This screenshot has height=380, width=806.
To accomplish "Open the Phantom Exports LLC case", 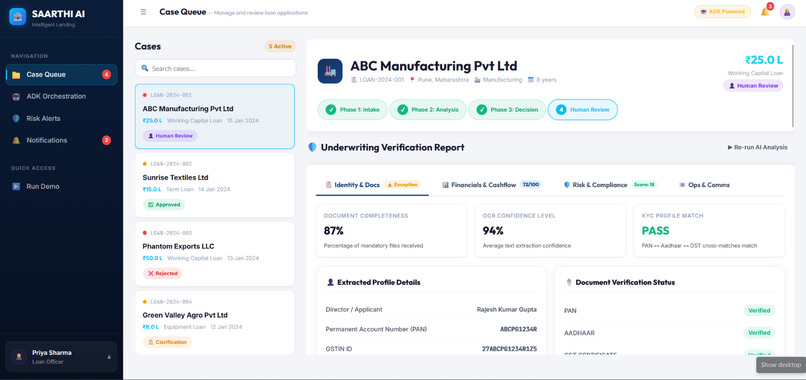I will coord(215,254).
